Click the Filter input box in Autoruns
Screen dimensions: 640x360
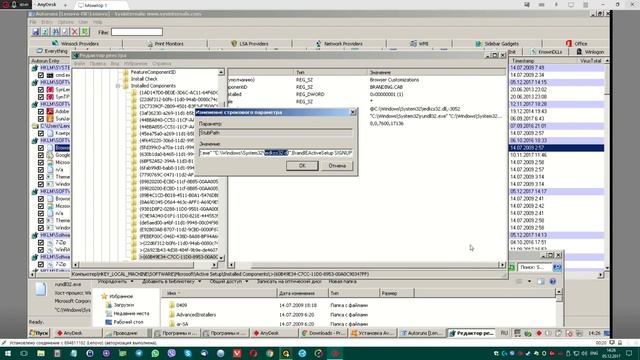[x=137, y=32]
